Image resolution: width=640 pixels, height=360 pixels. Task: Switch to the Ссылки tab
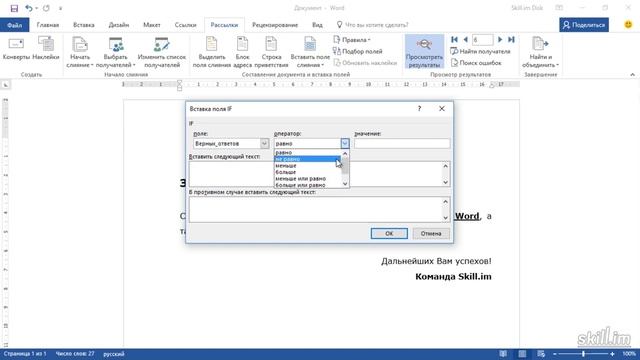185,25
